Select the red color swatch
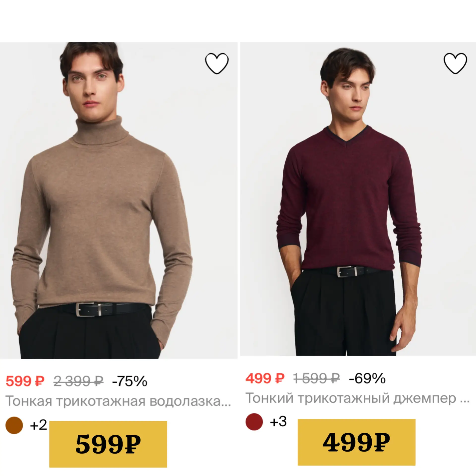 tap(254, 421)
